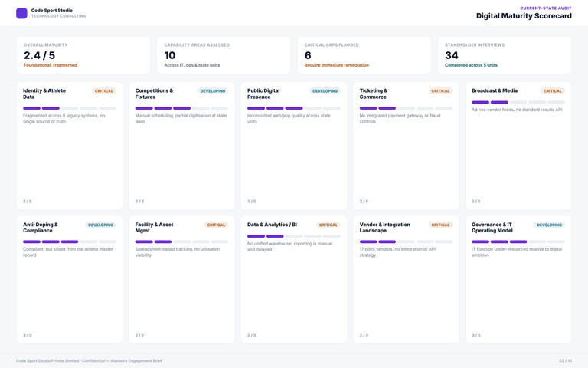Click the 3 / 5 score on Governance & IT card
The height and width of the screenshot is (368, 588).
coord(476,334)
